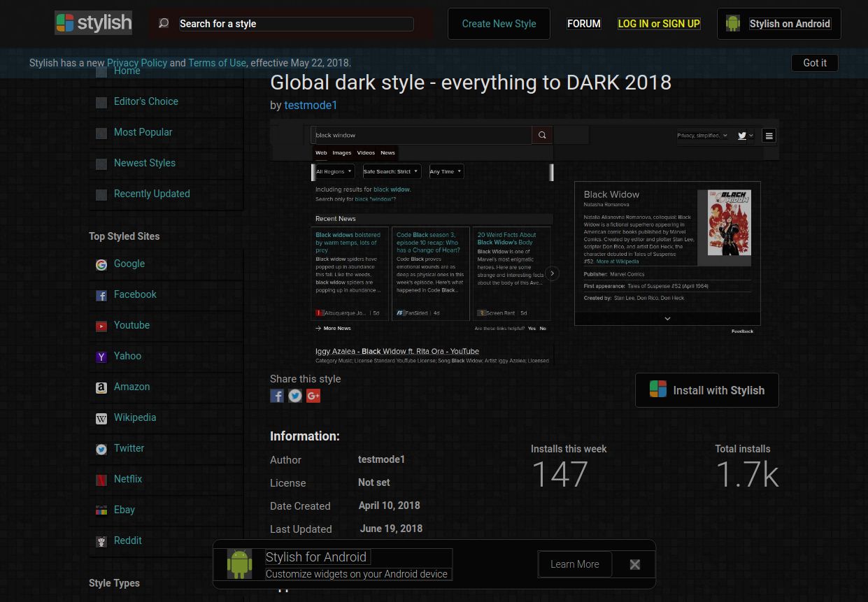The image size is (868, 602).
Task: Open Google styles via its icon
Action: click(101, 264)
